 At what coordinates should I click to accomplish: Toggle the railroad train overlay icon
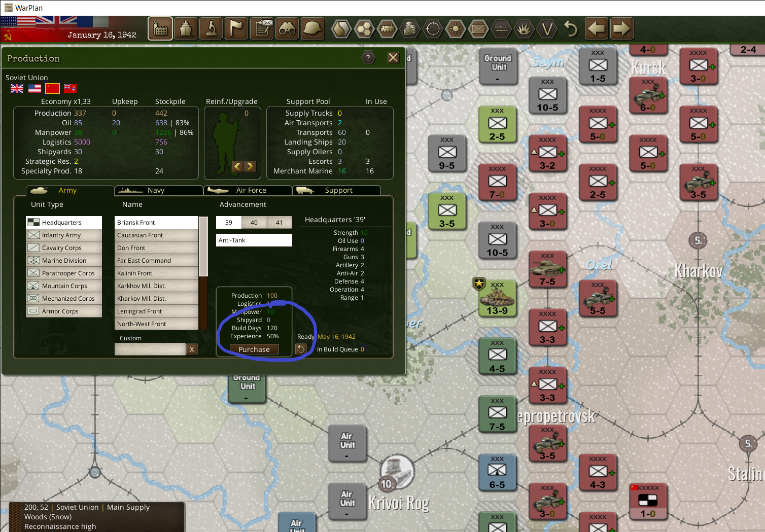pos(387,29)
